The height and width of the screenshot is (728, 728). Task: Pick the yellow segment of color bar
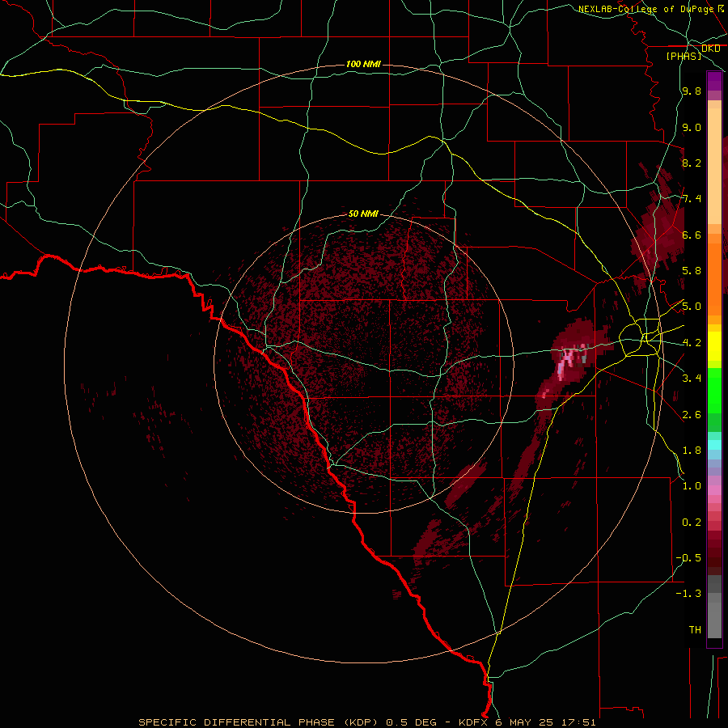tap(714, 346)
